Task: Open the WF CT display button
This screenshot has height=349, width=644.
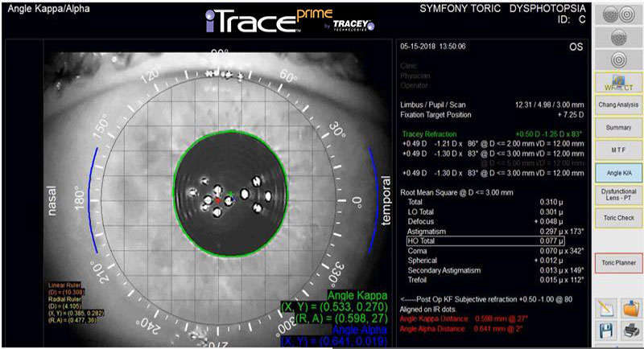Action: point(618,84)
